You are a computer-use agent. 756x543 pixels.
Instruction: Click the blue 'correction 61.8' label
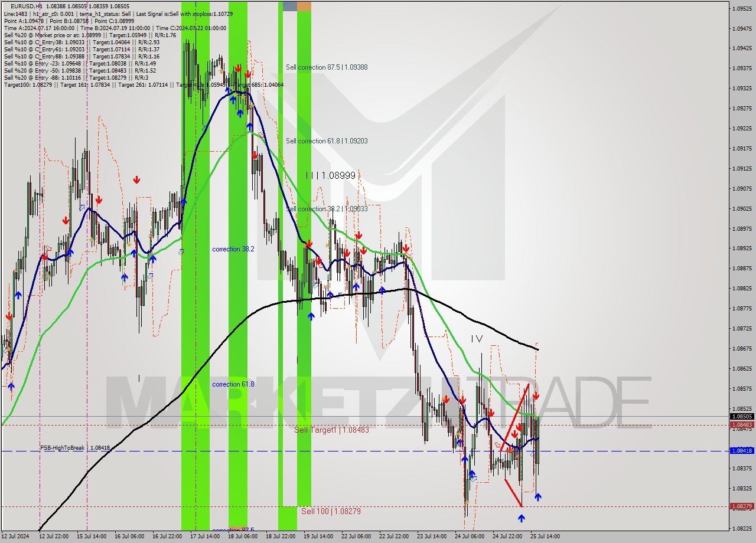233,384
